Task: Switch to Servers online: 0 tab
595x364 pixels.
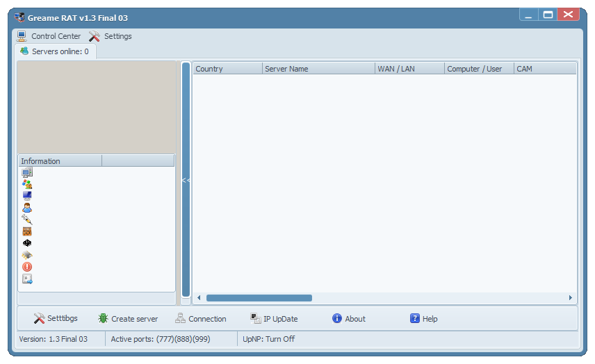Action: pyautogui.click(x=55, y=51)
